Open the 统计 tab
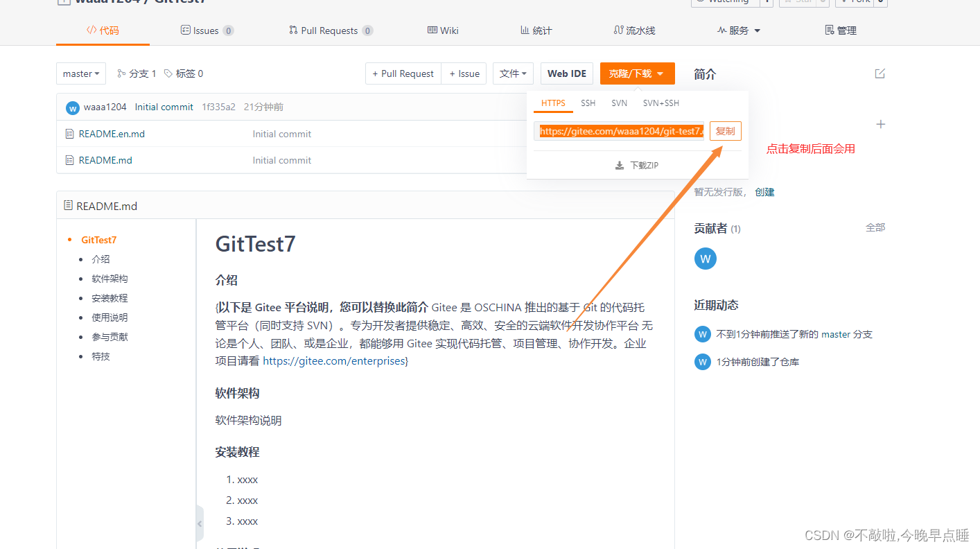 coord(536,31)
